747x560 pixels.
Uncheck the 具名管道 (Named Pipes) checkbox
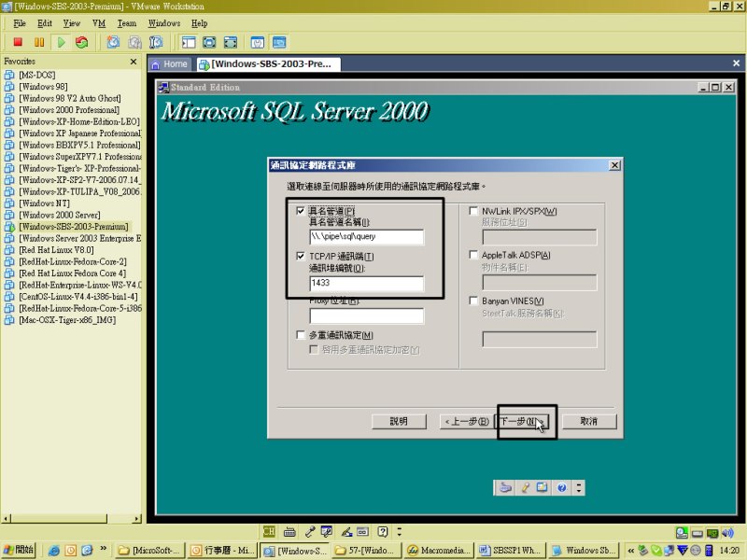[301, 211]
